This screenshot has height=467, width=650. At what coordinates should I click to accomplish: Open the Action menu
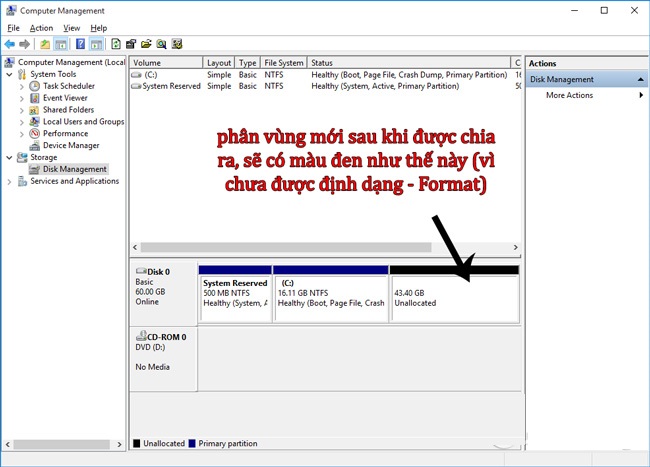[x=41, y=28]
